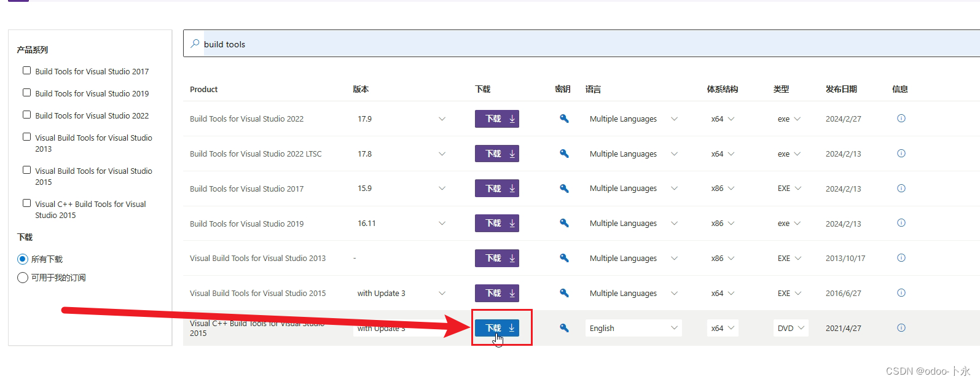The image size is (980, 382).
Task: Open language dropdown for Visual Build Tools 2013
Action: point(633,258)
